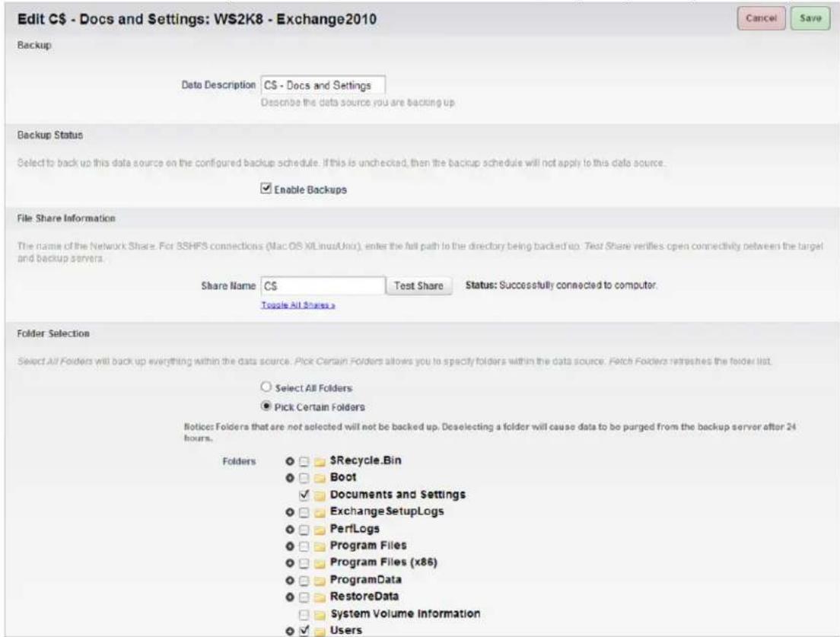Check the RestoreData folder checkbox
Image resolution: width=840 pixels, height=637 pixels.
[304, 597]
